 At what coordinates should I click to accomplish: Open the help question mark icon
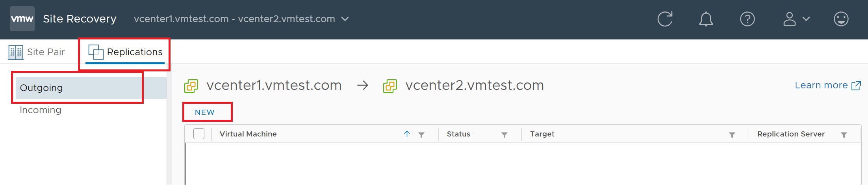(x=747, y=19)
